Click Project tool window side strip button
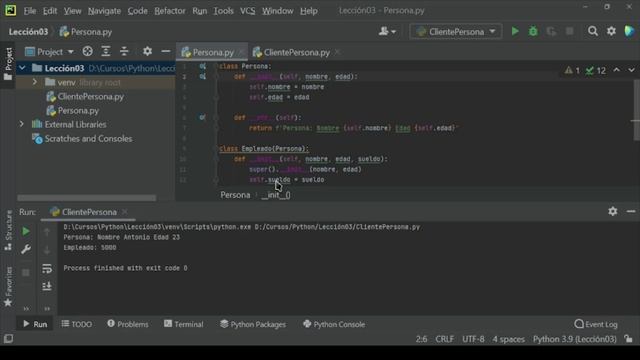 (8, 63)
